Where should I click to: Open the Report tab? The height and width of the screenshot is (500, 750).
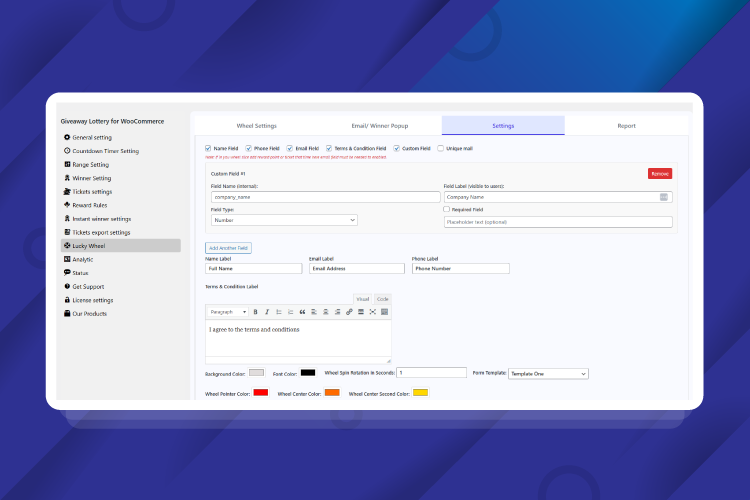tap(626, 126)
